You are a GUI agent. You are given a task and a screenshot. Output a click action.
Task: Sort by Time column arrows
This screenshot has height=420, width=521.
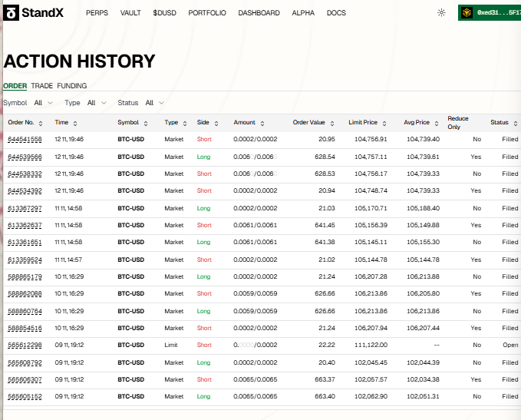[x=75, y=124]
